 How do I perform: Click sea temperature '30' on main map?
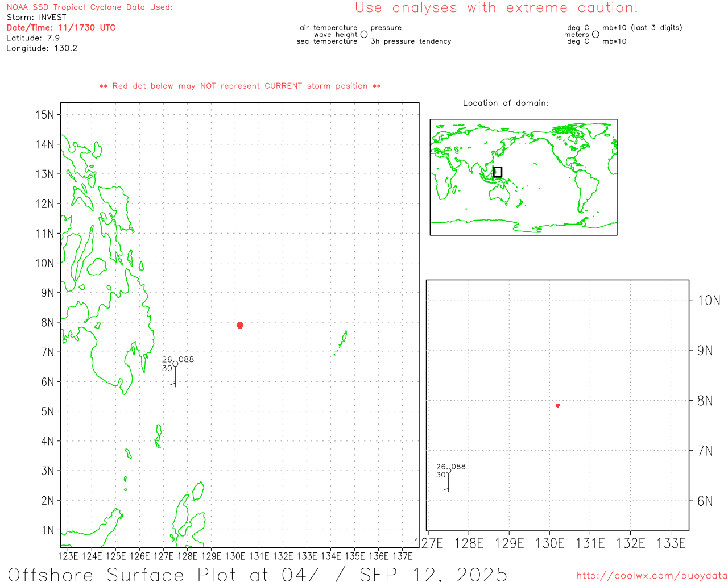167,368
